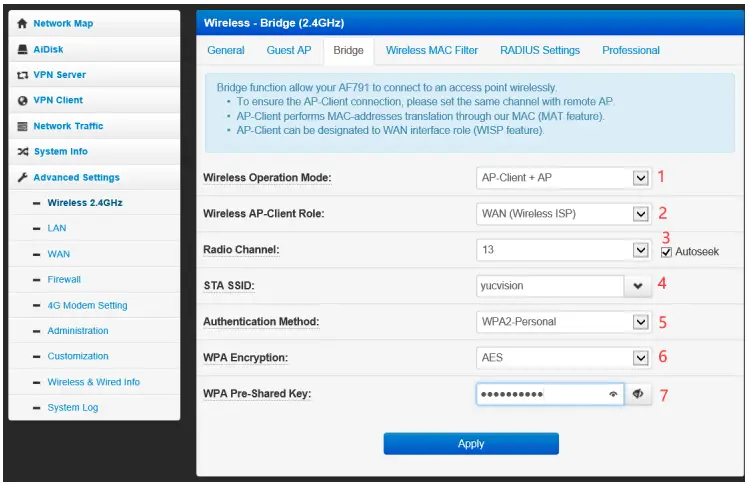Click the System Info shuffle icon

[23, 152]
